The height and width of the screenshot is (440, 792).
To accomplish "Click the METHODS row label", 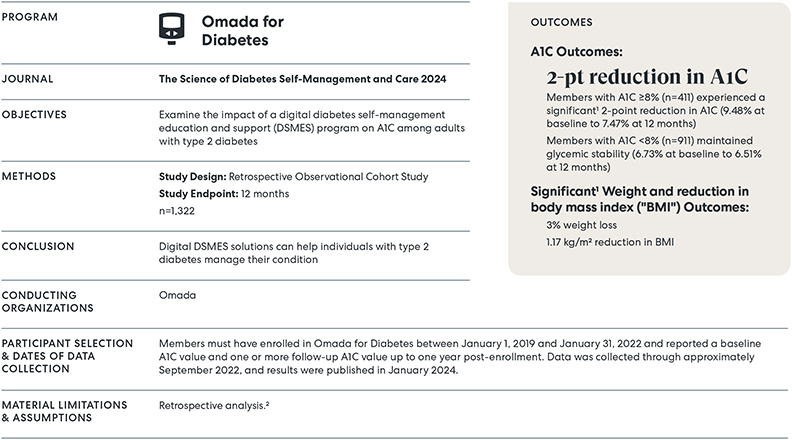I will (x=33, y=177).
